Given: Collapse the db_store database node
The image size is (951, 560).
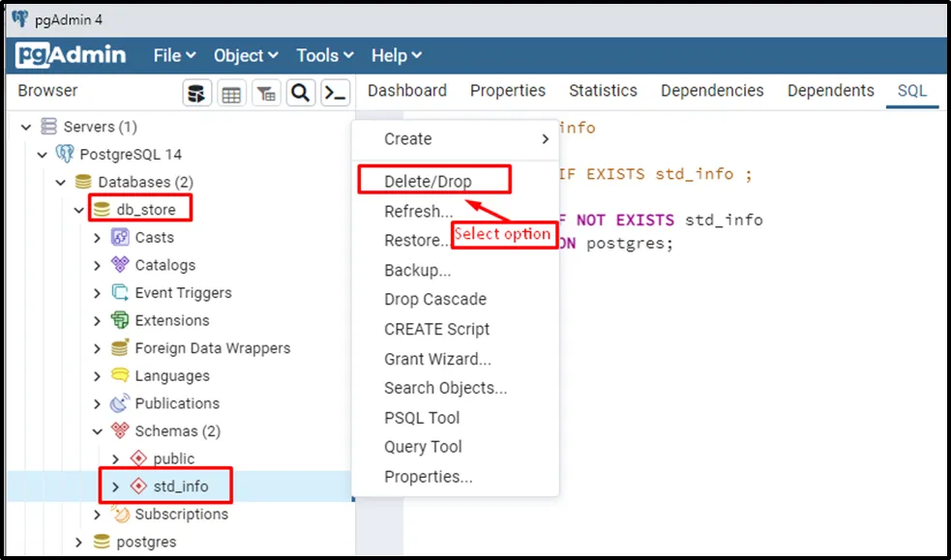Looking at the screenshot, I should (78, 210).
